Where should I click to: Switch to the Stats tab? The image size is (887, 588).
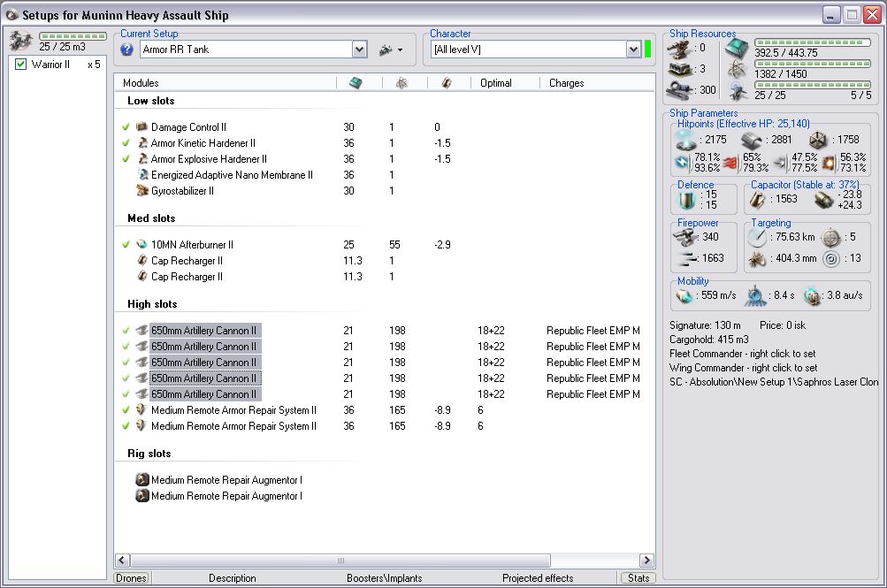638,577
